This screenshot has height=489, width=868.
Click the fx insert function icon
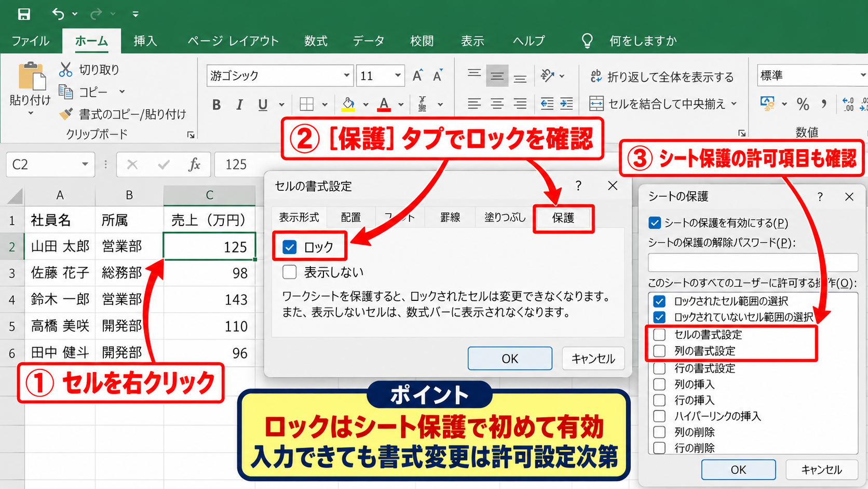click(195, 165)
